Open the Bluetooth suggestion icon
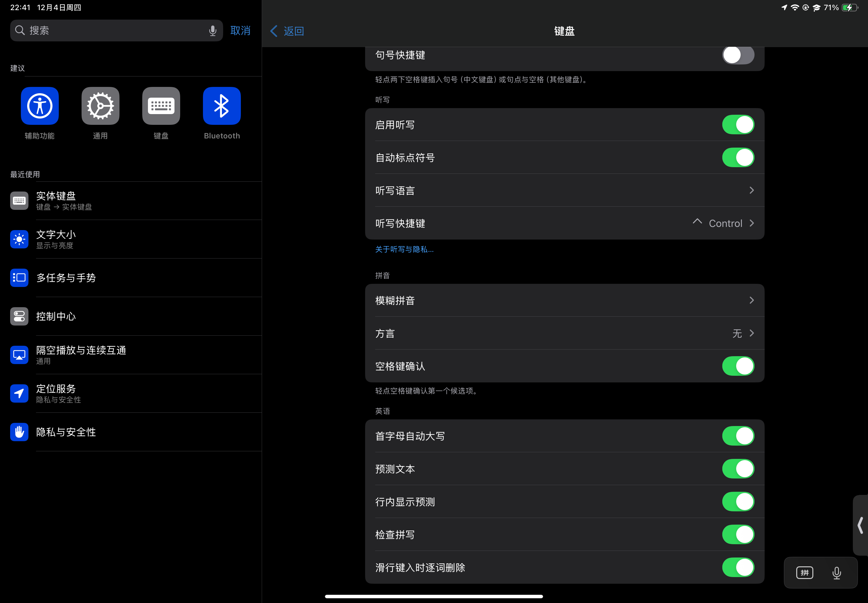The height and width of the screenshot is (603, 868). [222, 106]
